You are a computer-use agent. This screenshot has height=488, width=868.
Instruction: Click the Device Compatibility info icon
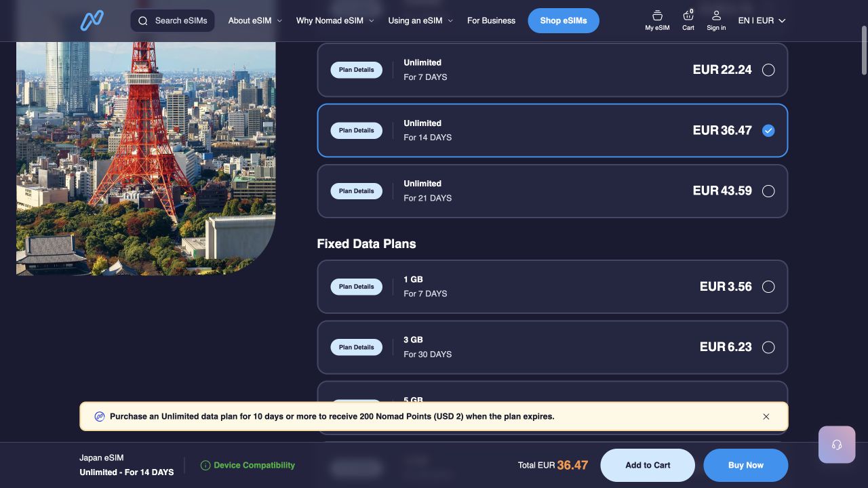205,466
